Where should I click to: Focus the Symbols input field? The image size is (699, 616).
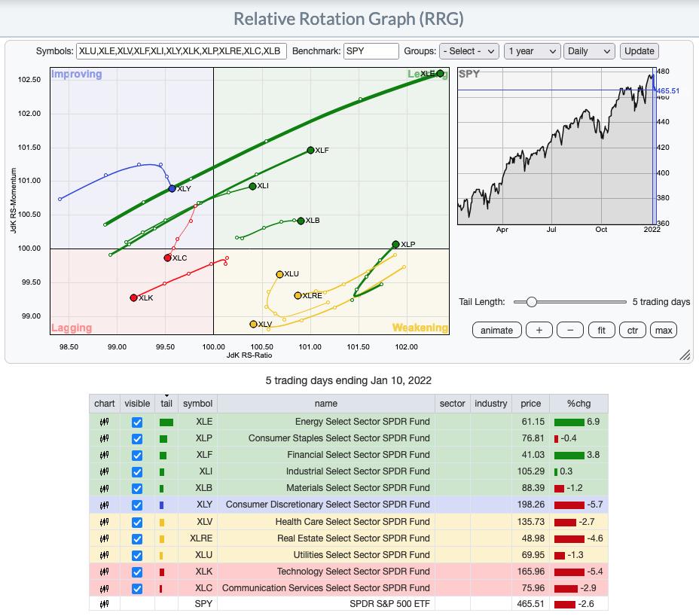(182, 51)
